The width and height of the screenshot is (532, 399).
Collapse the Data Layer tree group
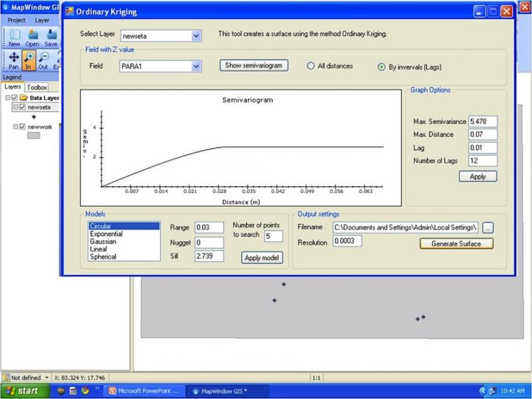tap(7, 98)
